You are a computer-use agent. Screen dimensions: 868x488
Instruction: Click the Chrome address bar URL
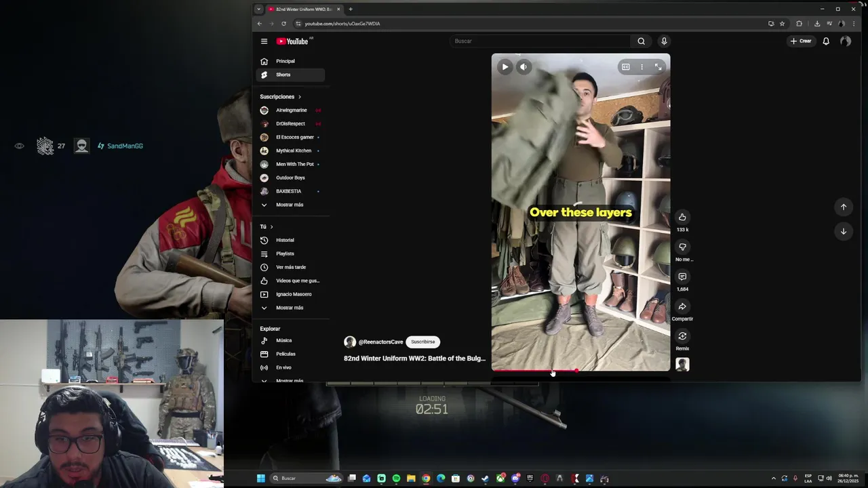point(342,24)
